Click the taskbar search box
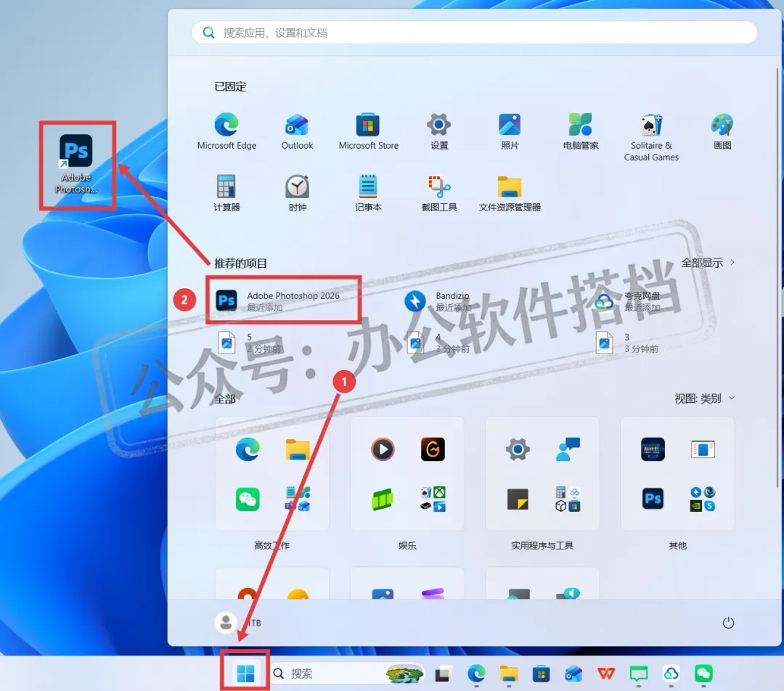 pos(348,674)
